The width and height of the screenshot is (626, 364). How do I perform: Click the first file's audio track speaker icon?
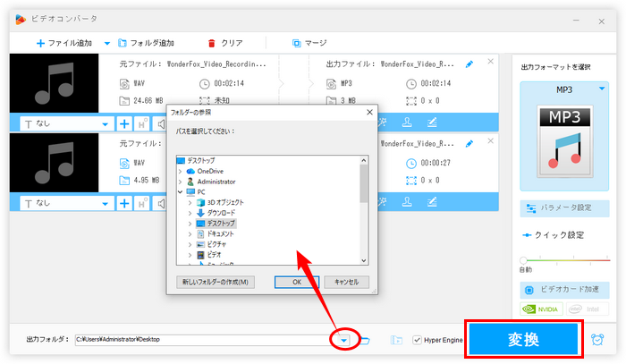point(160,124)
